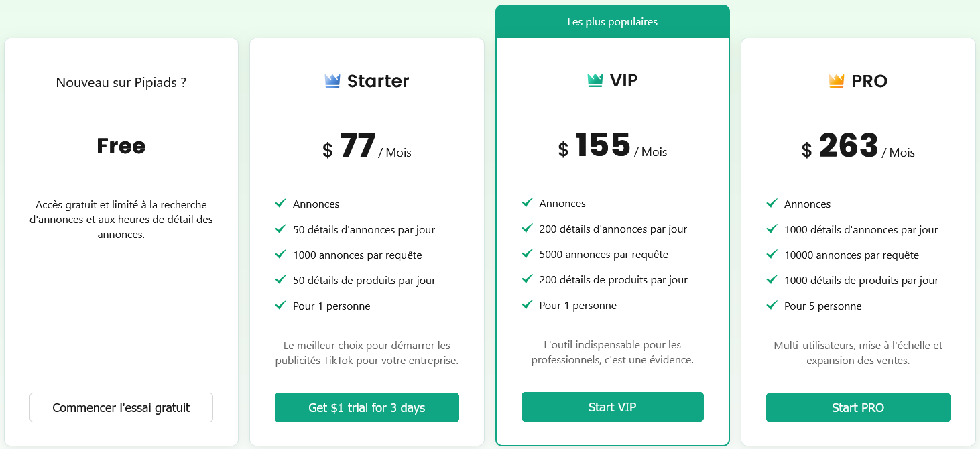Click checkmark beside "1000 détails d'annonces par jour"
The width and height of the screenshot is (980, 449).
pyautogui.click(x=772, y=229)
